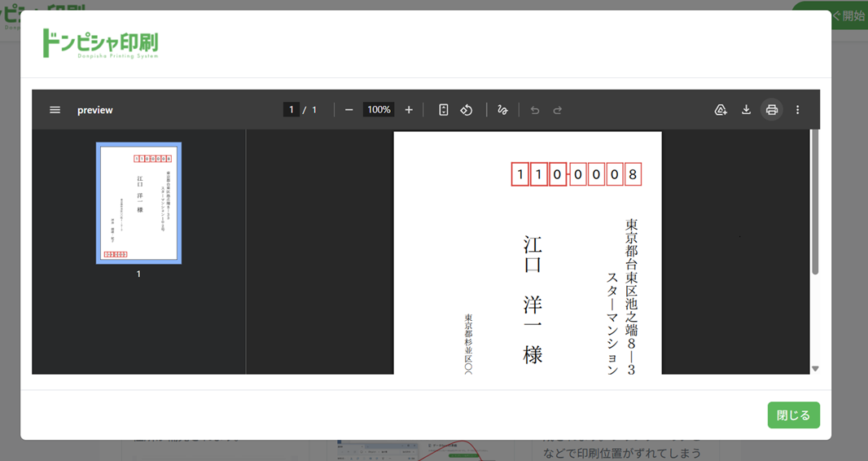The height and width of the screenshot is (461, 868).
Task: Click the page number input field
Action: tap(292, 110)
